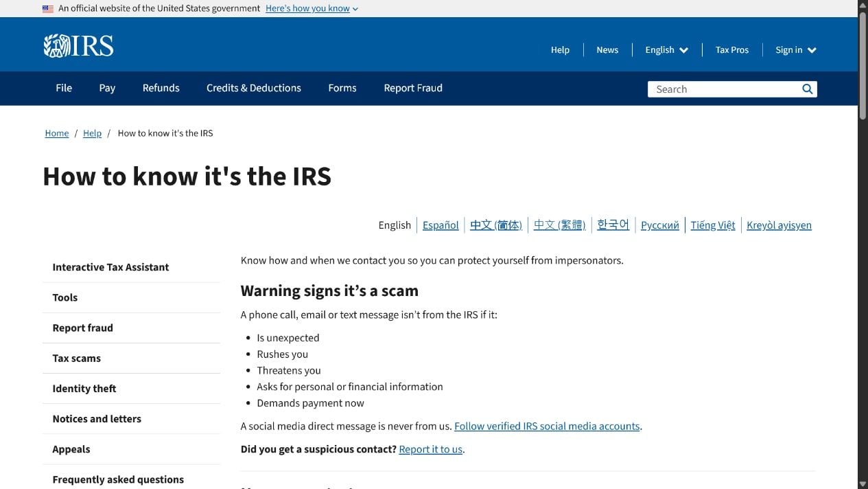Open Appeals in the sidebar

(131, 448)
